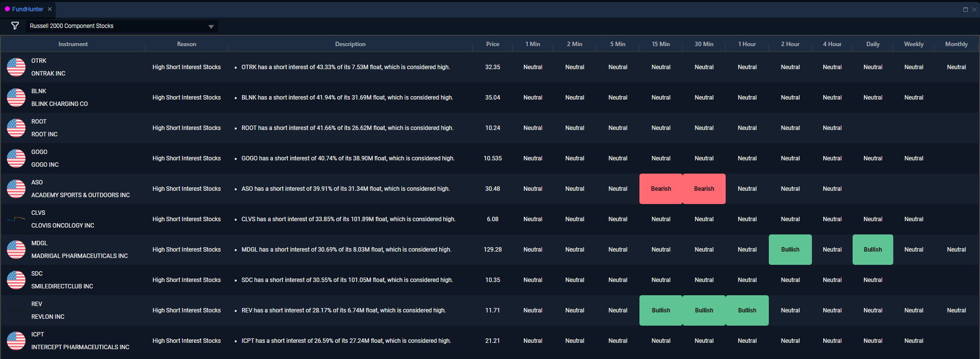The width and height of the screenshot is (980, 359).
Task: Click ACADEMY SPORTS & OUTDOORS INC name
Action: [80, 195]
